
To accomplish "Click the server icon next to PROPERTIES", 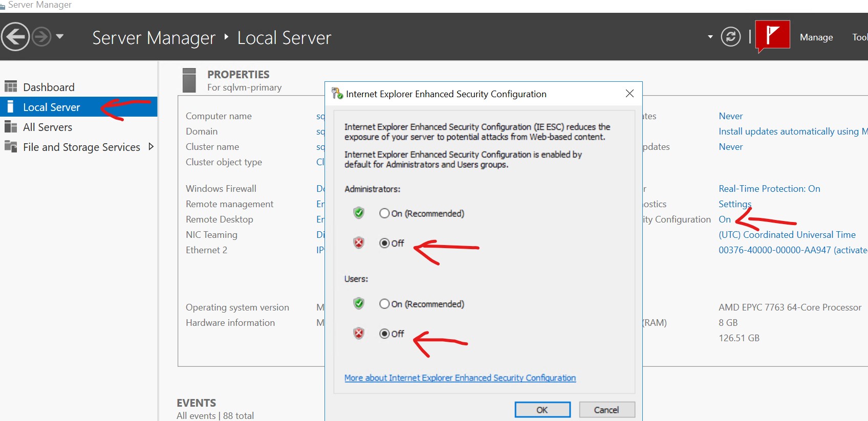I will (189, 80).
